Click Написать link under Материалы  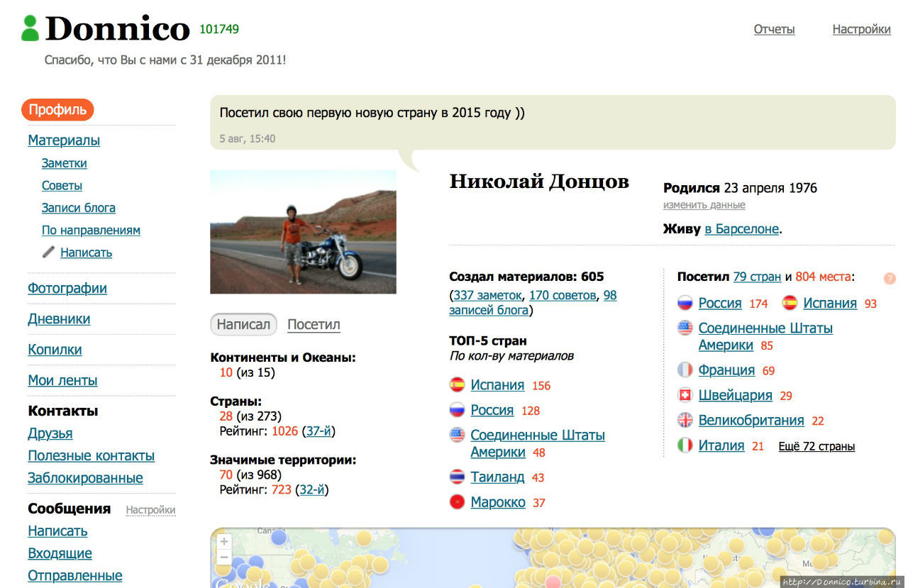click(x=86, y=253)
